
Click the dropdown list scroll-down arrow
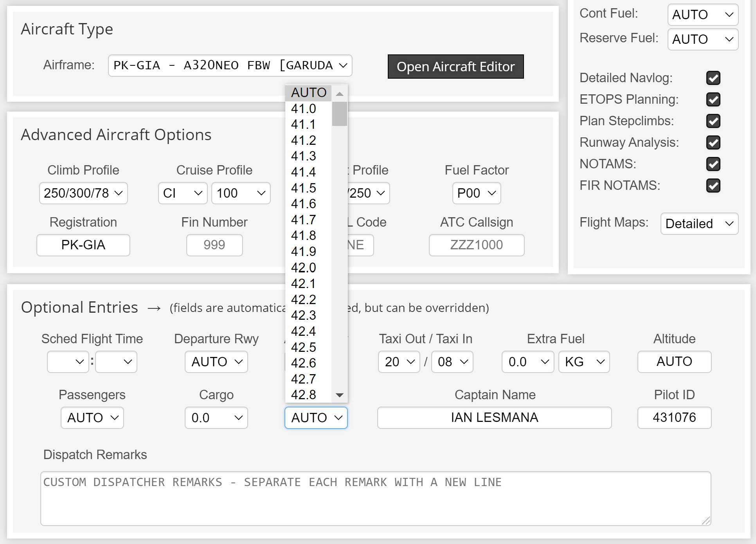click(340, 395)
